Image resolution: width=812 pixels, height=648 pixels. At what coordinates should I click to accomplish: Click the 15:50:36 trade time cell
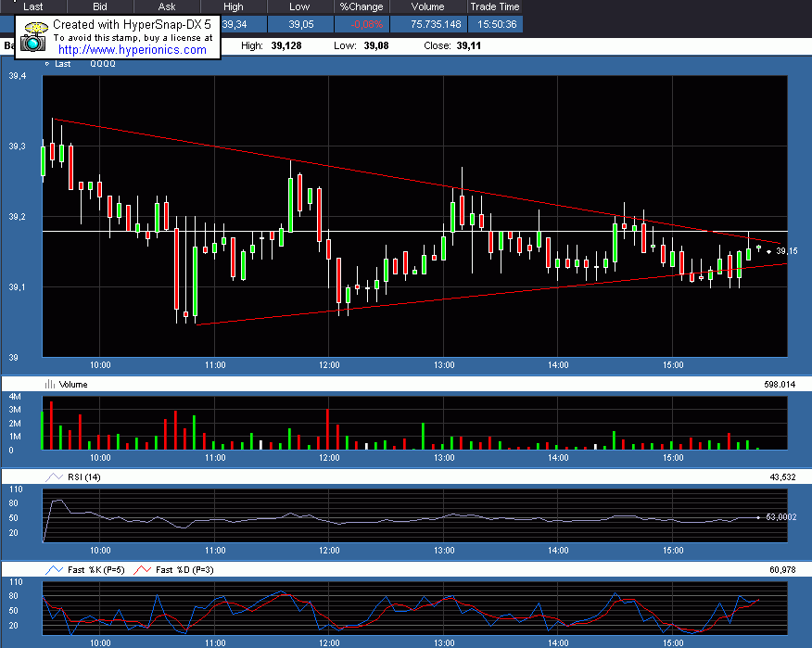tap(497, 24)
